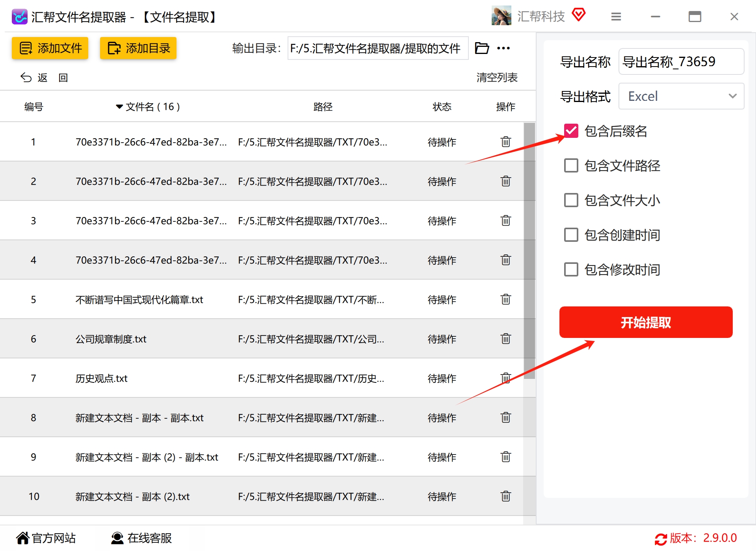Viewport: 756px width, 551px height.
Task: Click the 汇帮科技 user avatar
Action: (502, 16)
